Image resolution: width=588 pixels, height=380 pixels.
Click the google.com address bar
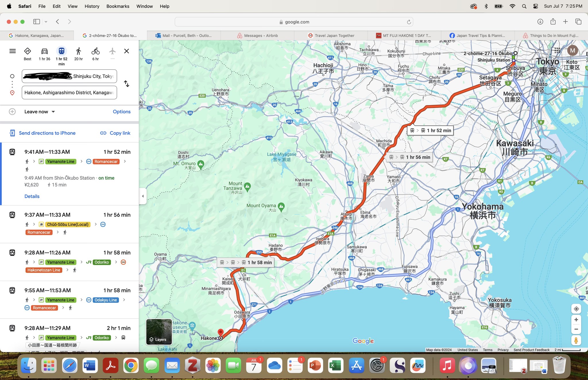click(x=294, y=22)
